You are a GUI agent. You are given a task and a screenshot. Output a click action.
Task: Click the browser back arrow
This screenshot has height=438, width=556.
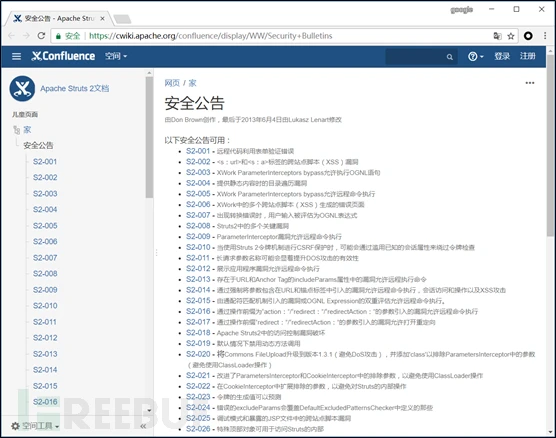(11, 36)
